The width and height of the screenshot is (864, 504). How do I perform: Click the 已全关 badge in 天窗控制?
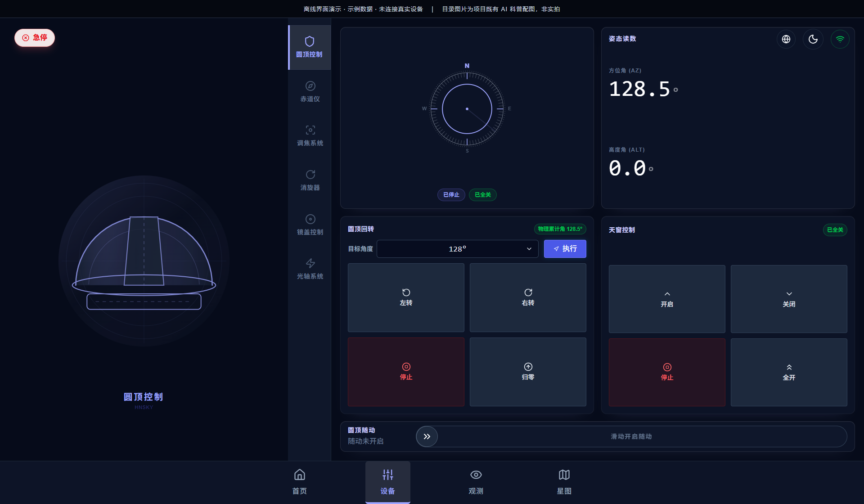(835, 230)
